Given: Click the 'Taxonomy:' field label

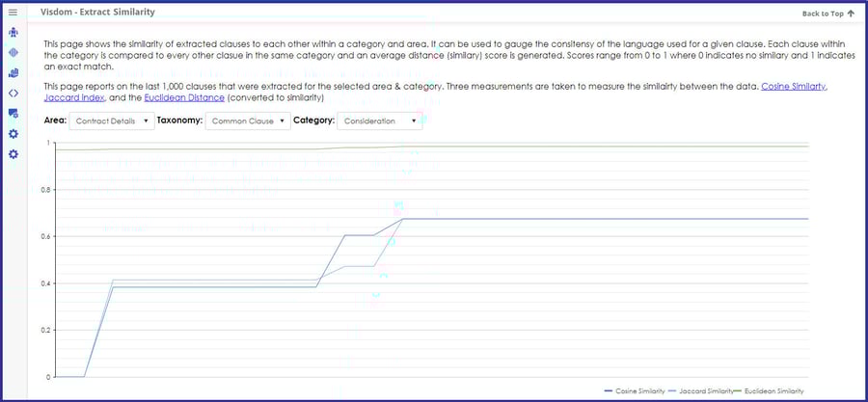Looking at the screenshot, I should (x=180, y=121).
